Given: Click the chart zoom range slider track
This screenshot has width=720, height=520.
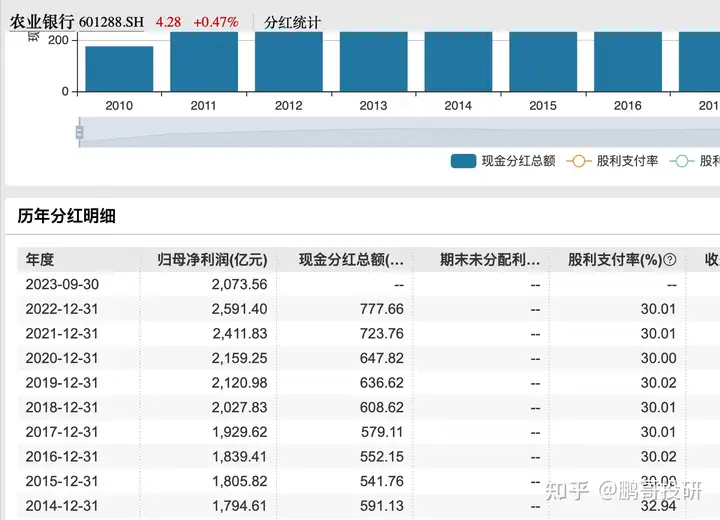Looking at the screenshot, I should point(399,132).
